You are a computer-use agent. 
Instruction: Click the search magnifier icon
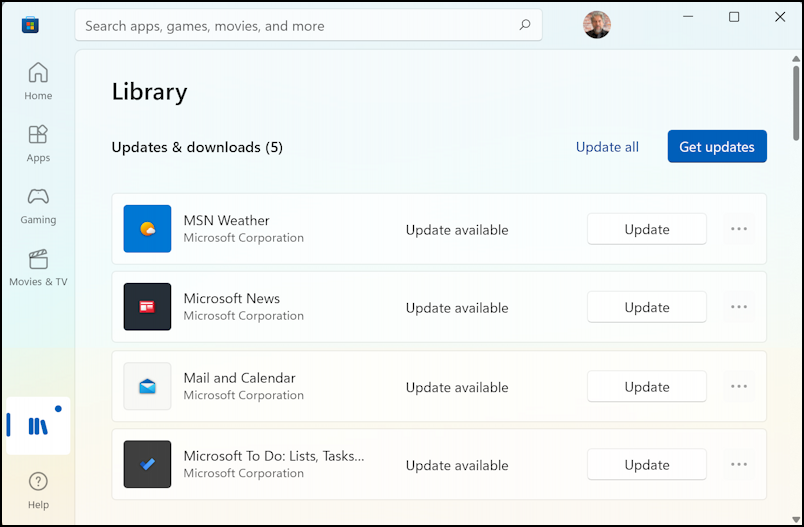tap(525, 25)
